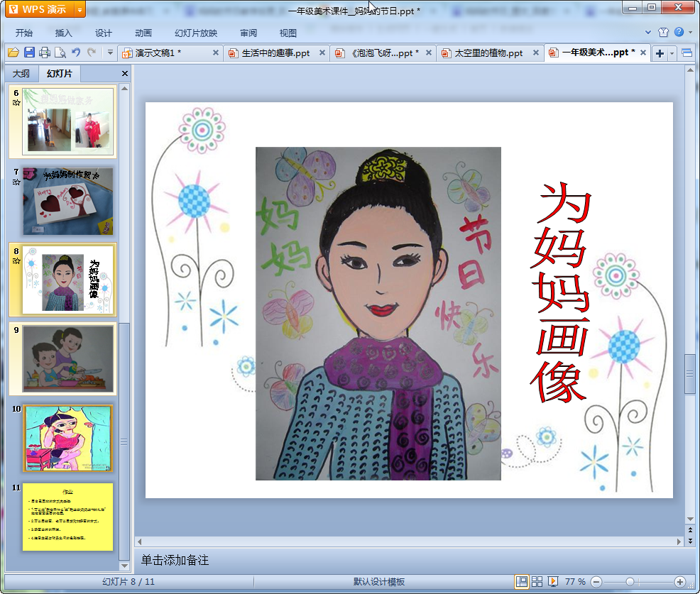The image size is (700, 594).
Task: Expand the help dropdown arrow
Action: click(x=691, y=32)
